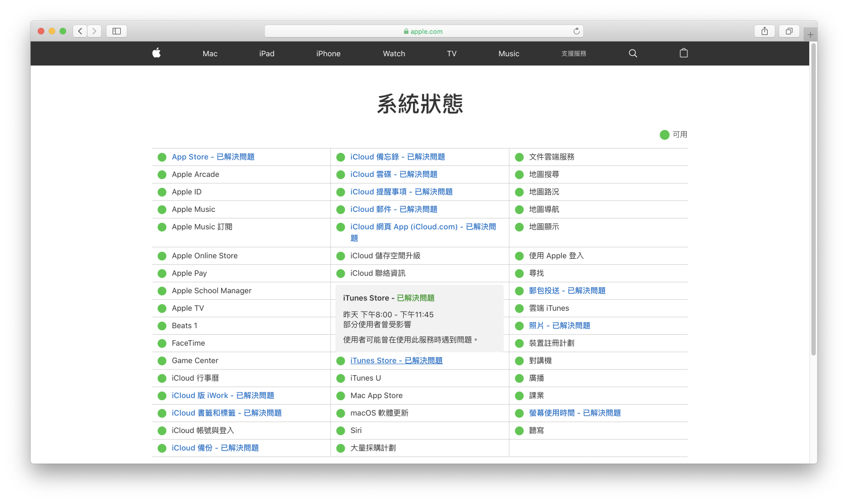Click the green 可用 legend indicator
This screenshot has height=504, width=848.
coord(664,135)
